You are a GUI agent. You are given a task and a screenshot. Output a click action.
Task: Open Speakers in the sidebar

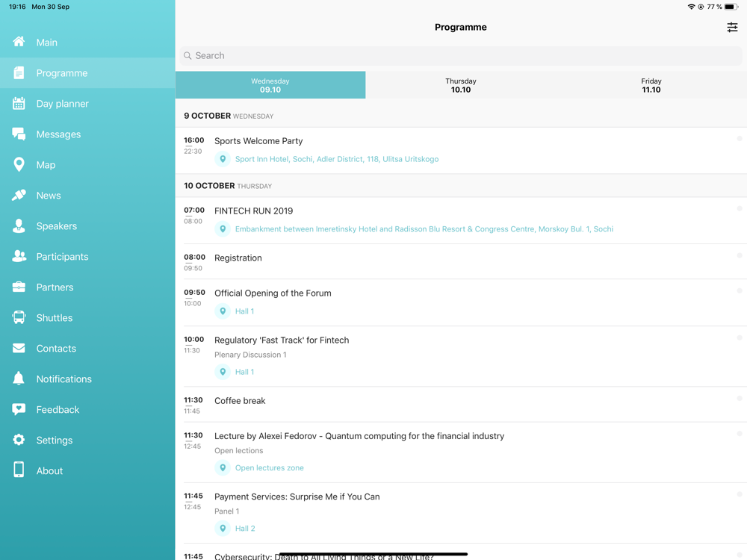87,225
